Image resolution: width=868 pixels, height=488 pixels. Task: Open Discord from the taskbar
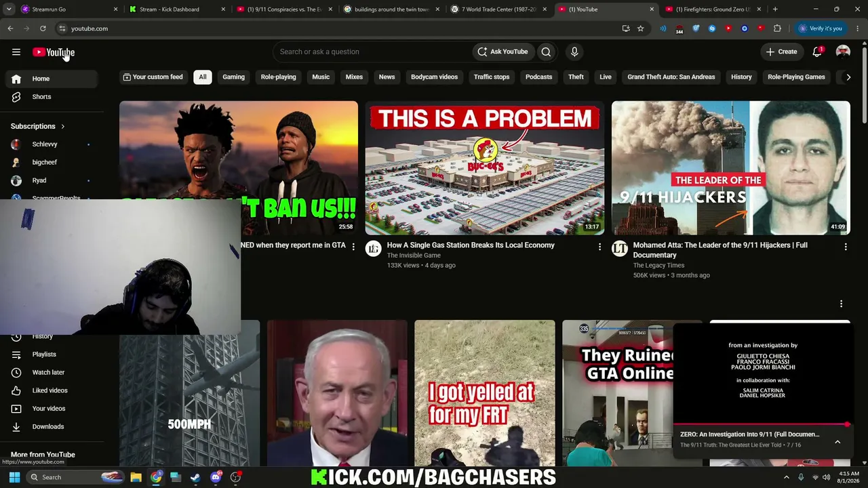[216, 477]
